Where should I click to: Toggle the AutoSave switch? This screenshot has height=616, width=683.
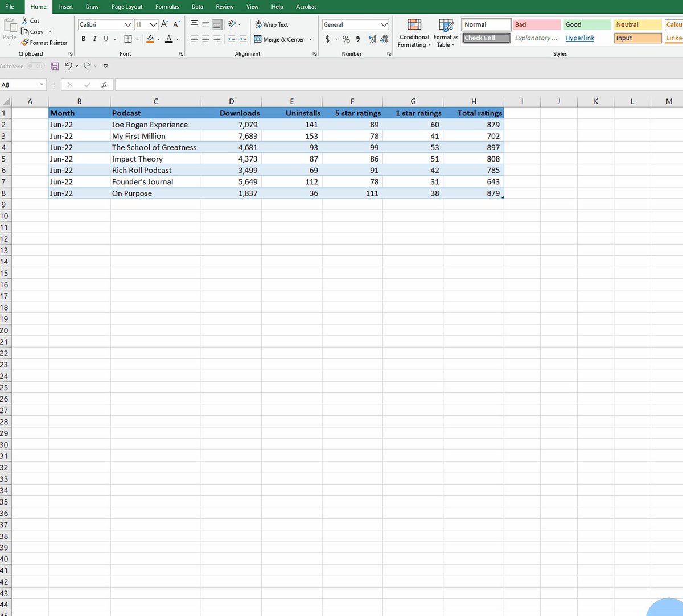click(36, 66)
